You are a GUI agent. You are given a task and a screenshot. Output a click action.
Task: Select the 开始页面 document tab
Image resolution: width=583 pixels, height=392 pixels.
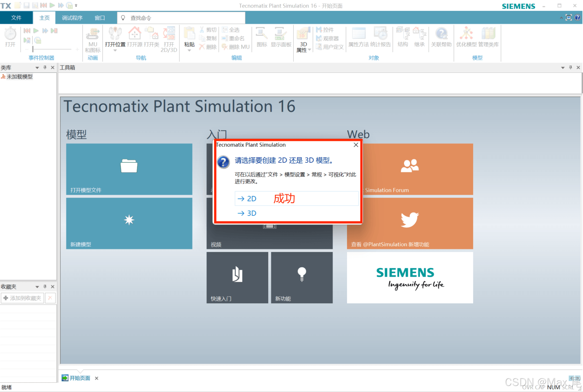76,378
